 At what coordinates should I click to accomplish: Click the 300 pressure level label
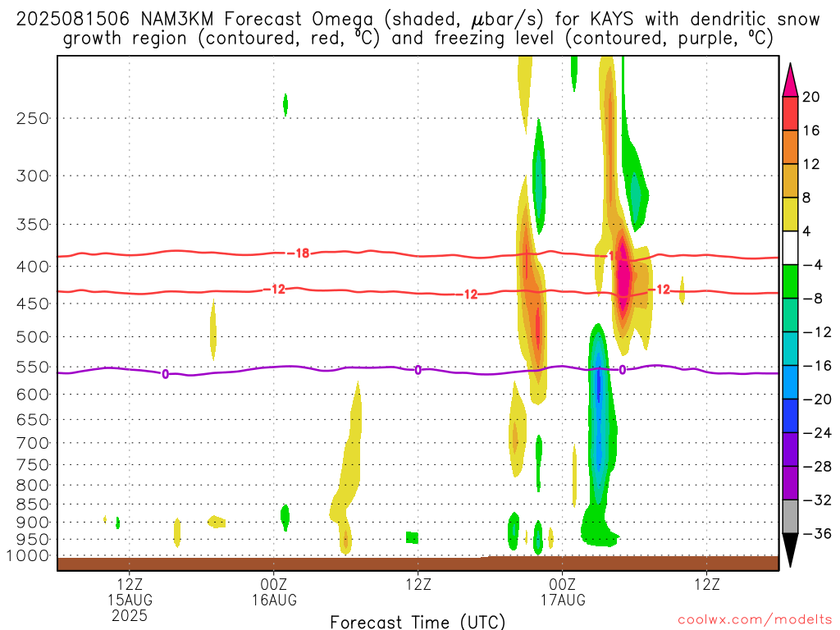coord(33,176)
